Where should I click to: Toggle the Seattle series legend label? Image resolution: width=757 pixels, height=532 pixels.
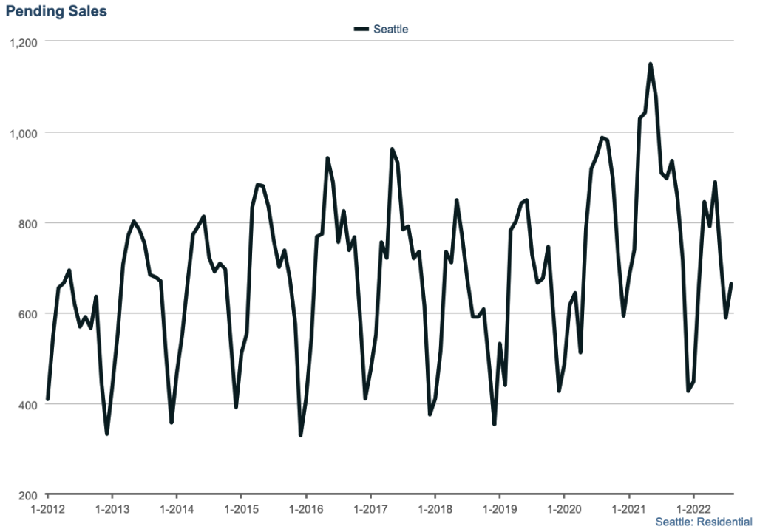(x=390, y=30)
